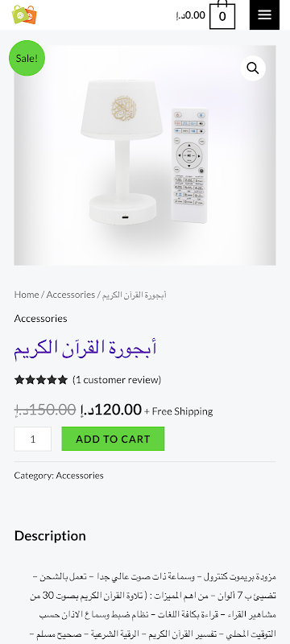This screenshot has height=644, width=290.
Task: Click the cart total 0.00 amount
Action: coord(191,15)
